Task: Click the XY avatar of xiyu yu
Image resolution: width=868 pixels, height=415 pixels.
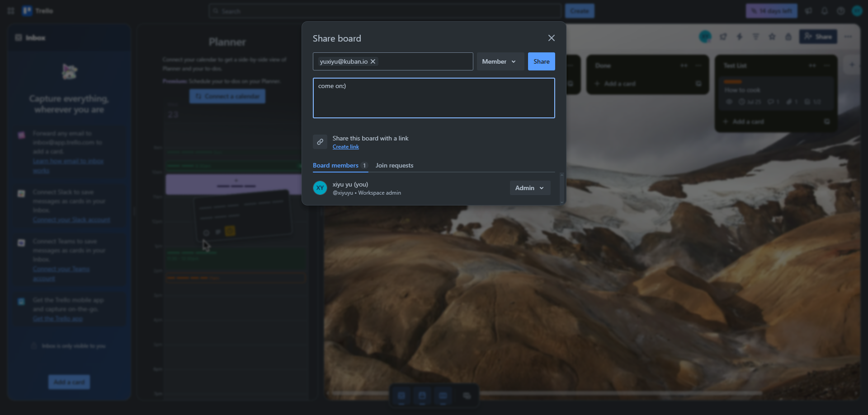Action: [x=320, y=188]
